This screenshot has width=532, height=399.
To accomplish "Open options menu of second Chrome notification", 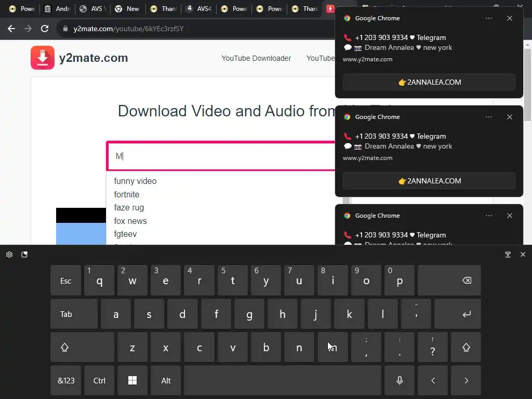I will pos(488,117).
